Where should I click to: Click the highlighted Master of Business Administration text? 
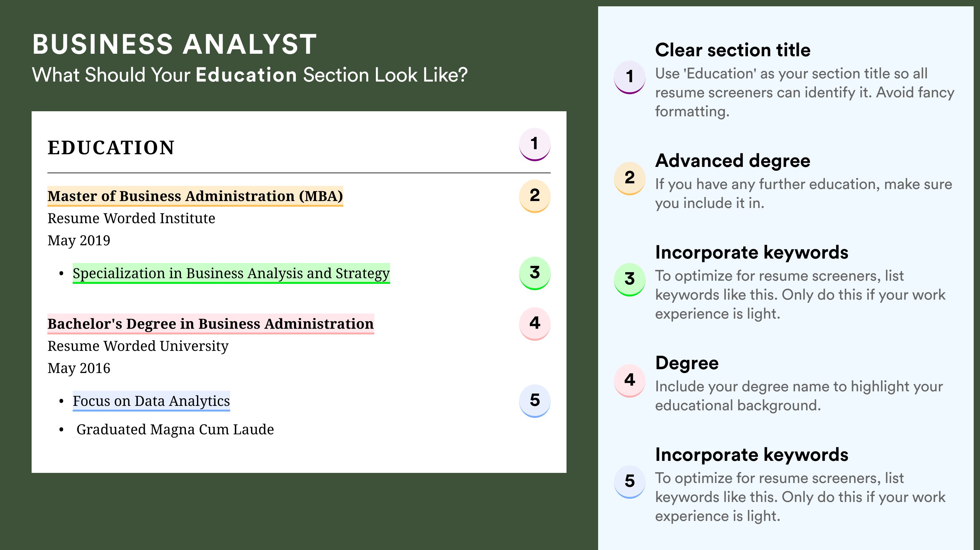195,196
